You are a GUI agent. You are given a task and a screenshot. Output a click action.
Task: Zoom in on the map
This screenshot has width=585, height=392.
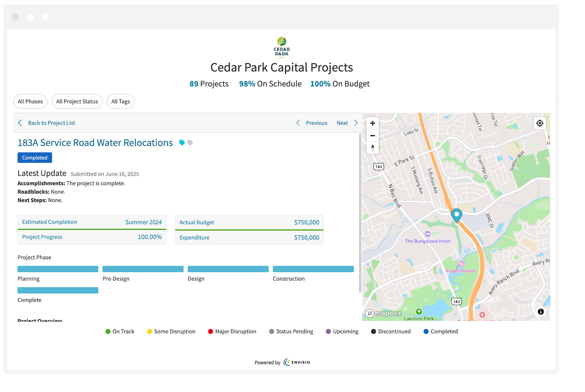point(373,123)
